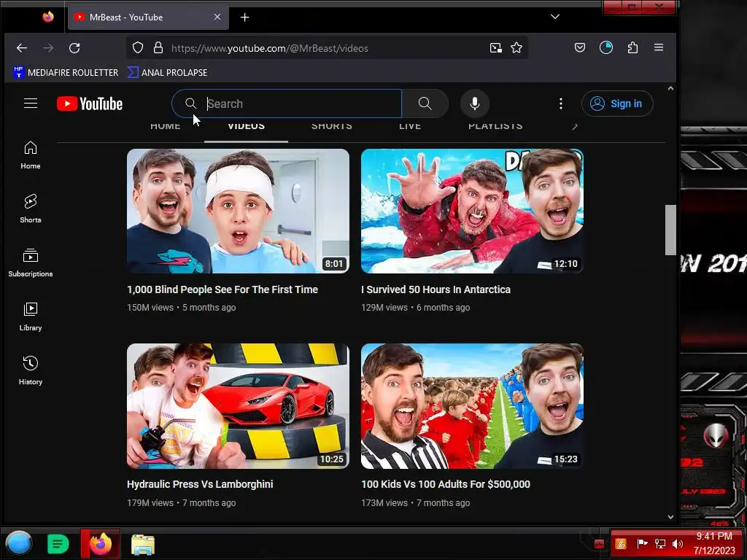747x560 pixels.
Task: Show site security info via the padlock
Action: pyautogui.click(x=158, y=47)
